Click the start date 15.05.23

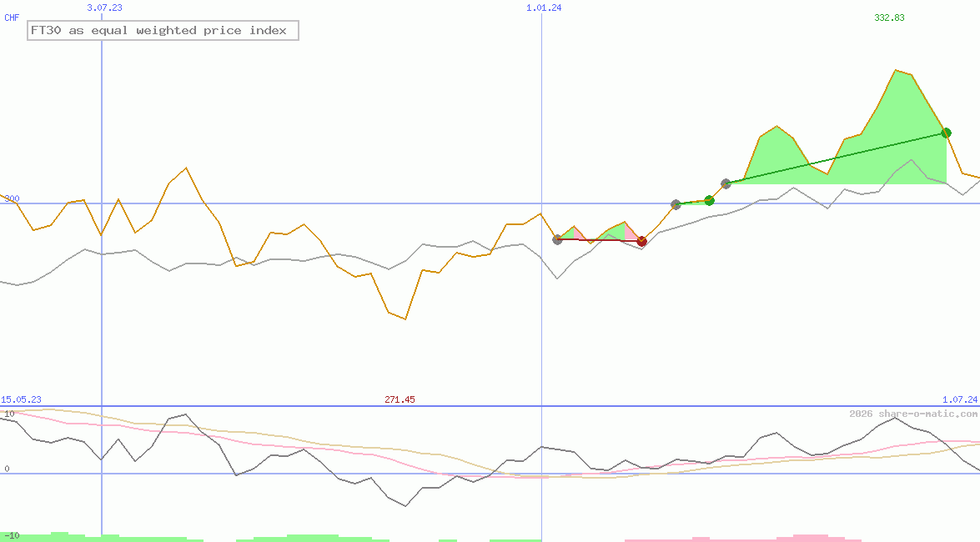click(x=21, y=399)
